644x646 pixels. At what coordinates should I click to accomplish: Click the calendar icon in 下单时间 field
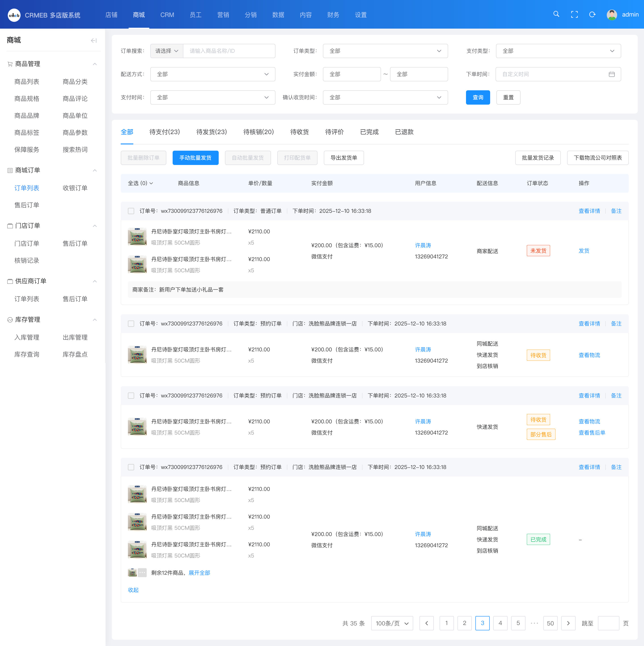[x=612, y=74]
